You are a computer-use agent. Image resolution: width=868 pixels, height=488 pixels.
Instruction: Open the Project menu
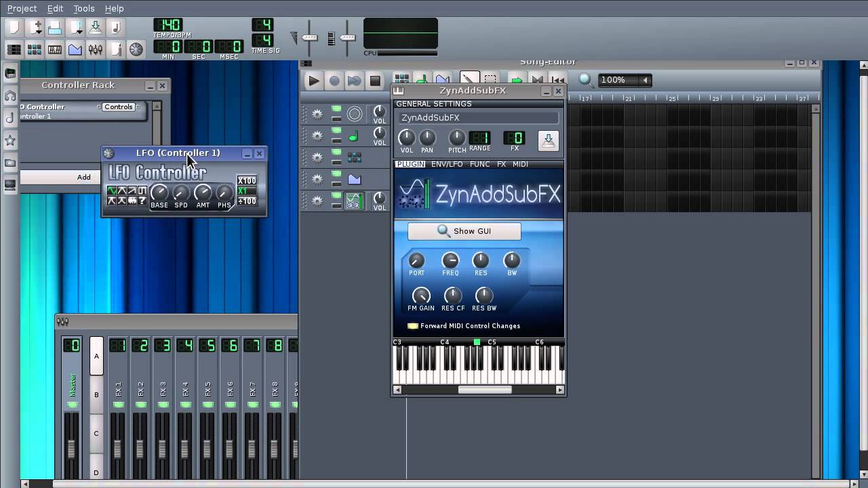(22, 8)
